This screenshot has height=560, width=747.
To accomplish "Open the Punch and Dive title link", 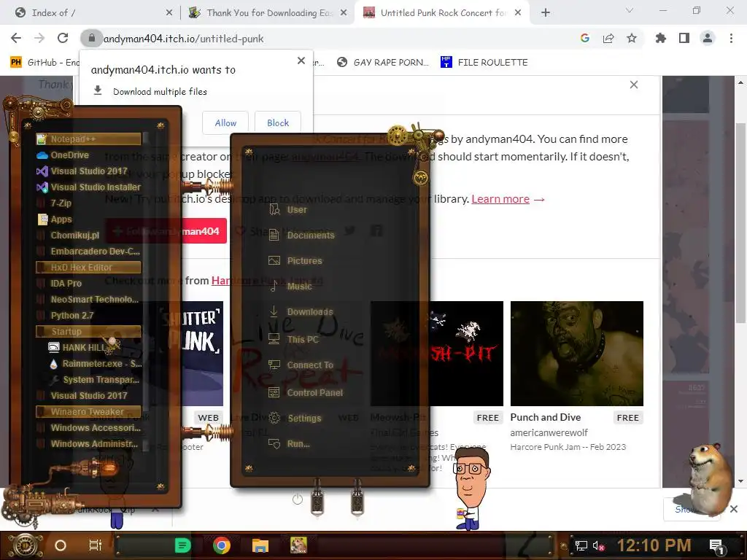I will pyautogui.click(x=546, y=417).
